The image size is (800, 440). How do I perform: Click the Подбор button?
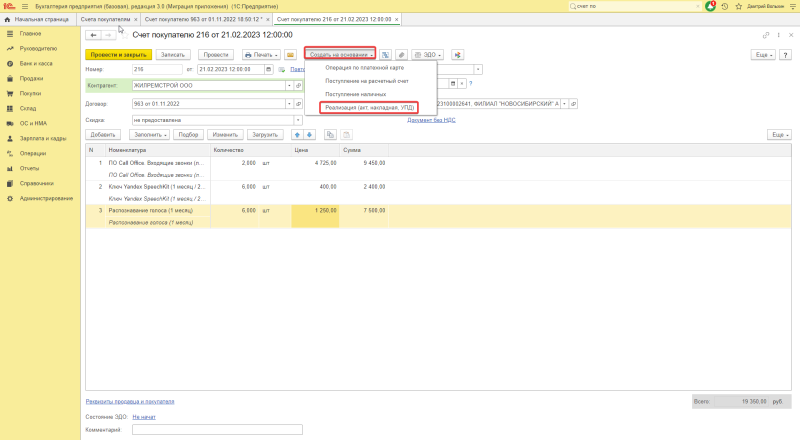point(188,135)
